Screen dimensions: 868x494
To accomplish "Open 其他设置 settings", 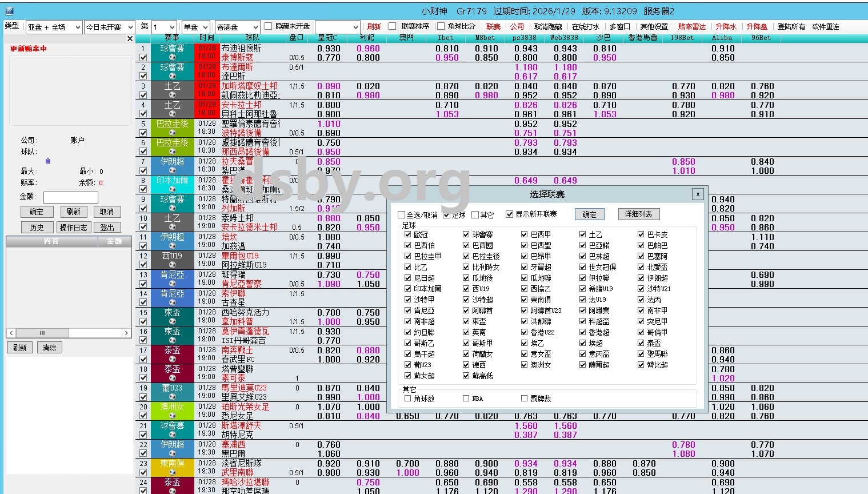I will pyautogui.click(x=654, y=26).
